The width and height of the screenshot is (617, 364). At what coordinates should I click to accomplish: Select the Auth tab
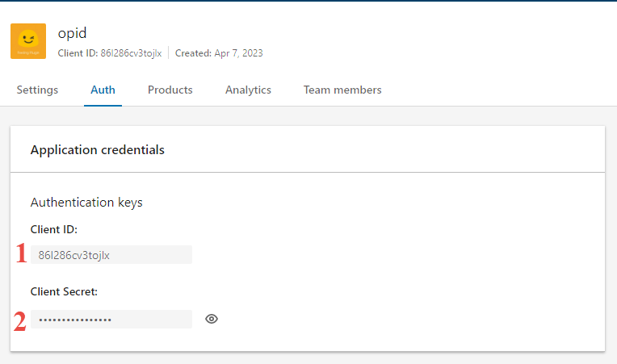coord(103,90)
